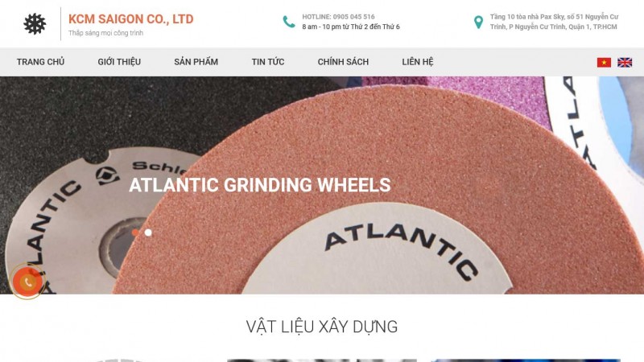Select the first orange slider dot
Viewport: 644px width, 362px height.
(x=135, y=232)
